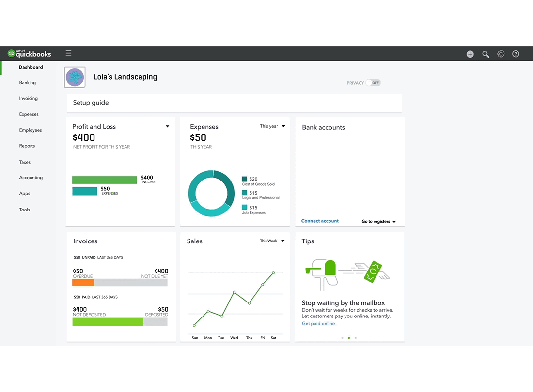The width and height of the screenshot is (533, 392).
Task: Open the Profit and Loss dropdown
Action: 167,126
